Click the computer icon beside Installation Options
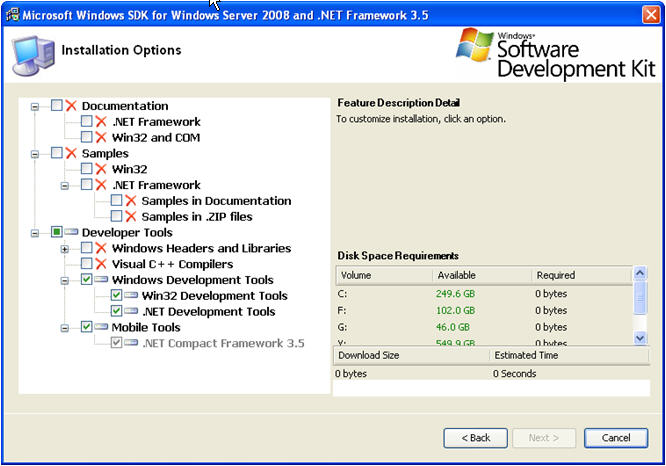Viewport: 666px width, 466px height. click(x=33, y=55)
